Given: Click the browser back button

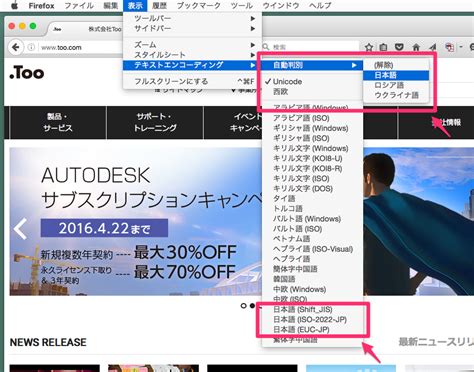Looking at the screenshot, I should click(x=15, y=47).
